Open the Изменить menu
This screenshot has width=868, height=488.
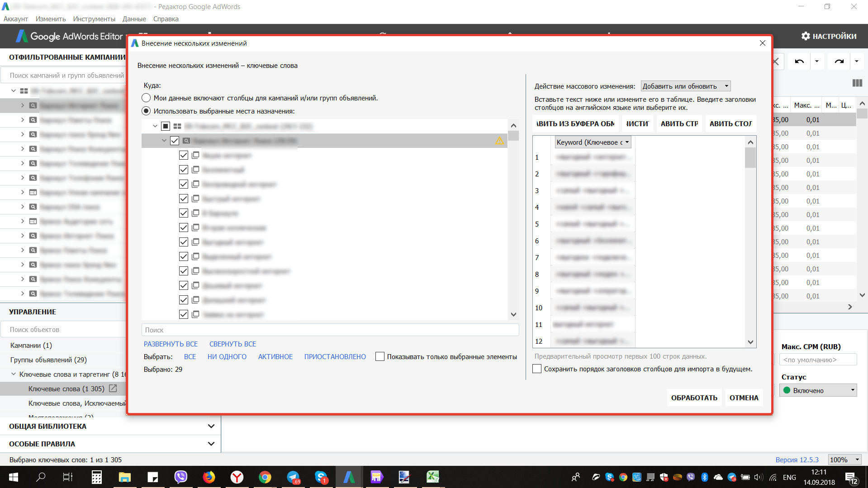[x=51, y=19]
